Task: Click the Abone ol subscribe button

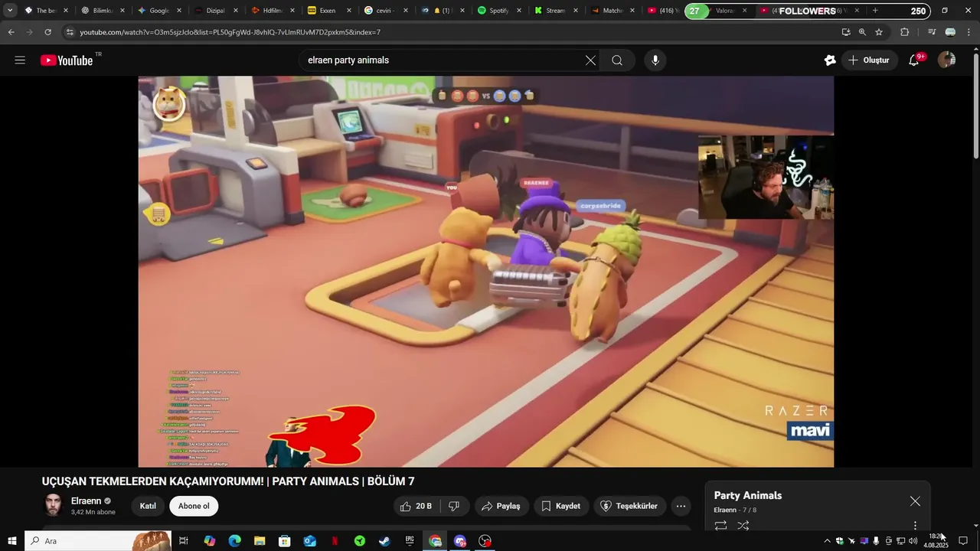Action: coord(194,506)
